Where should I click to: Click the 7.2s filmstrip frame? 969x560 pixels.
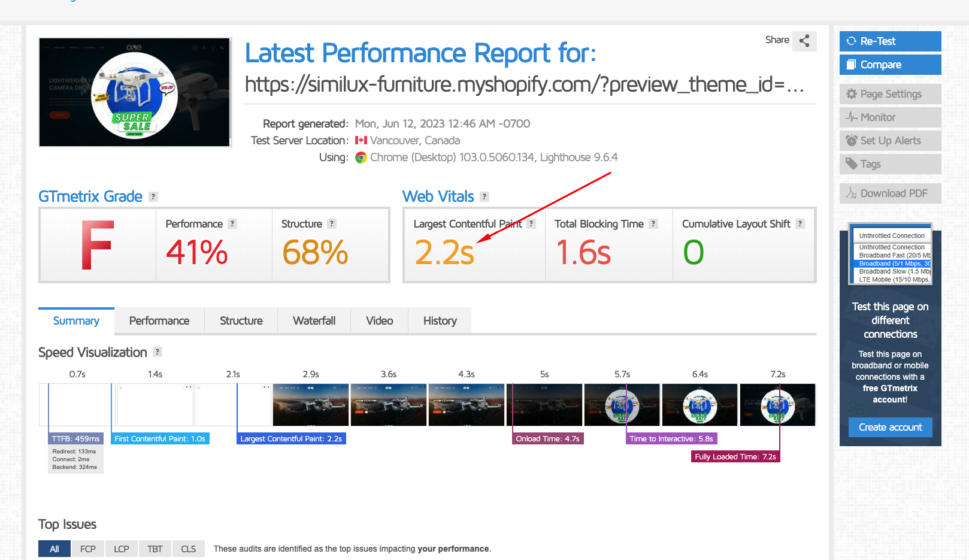click(778, 405)
